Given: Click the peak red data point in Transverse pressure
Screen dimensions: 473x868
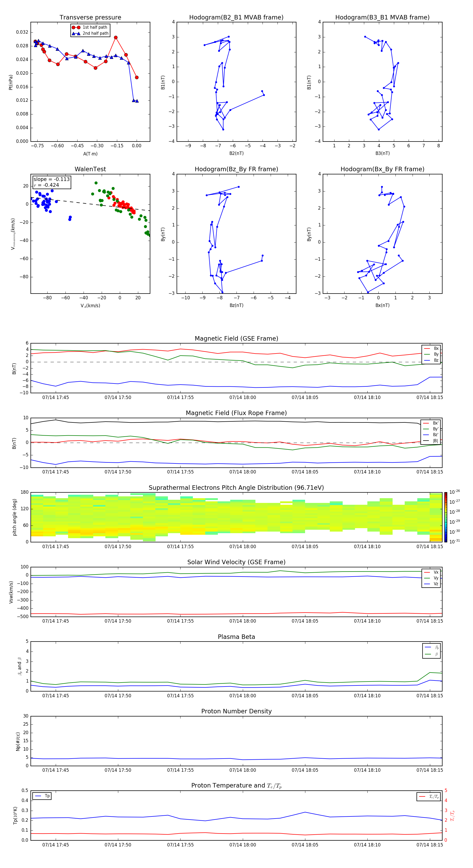Looking at the screenshot, I should (116, 38).
